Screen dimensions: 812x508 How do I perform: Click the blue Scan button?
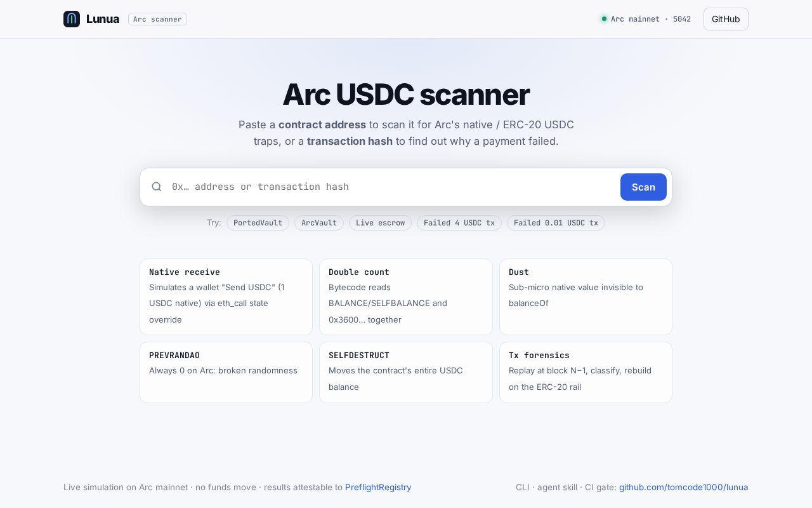643,187
